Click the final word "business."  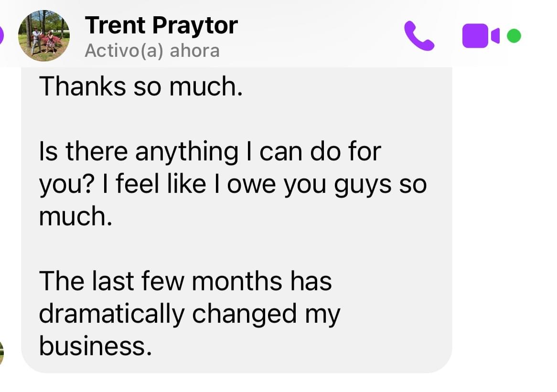coord(96,346)
